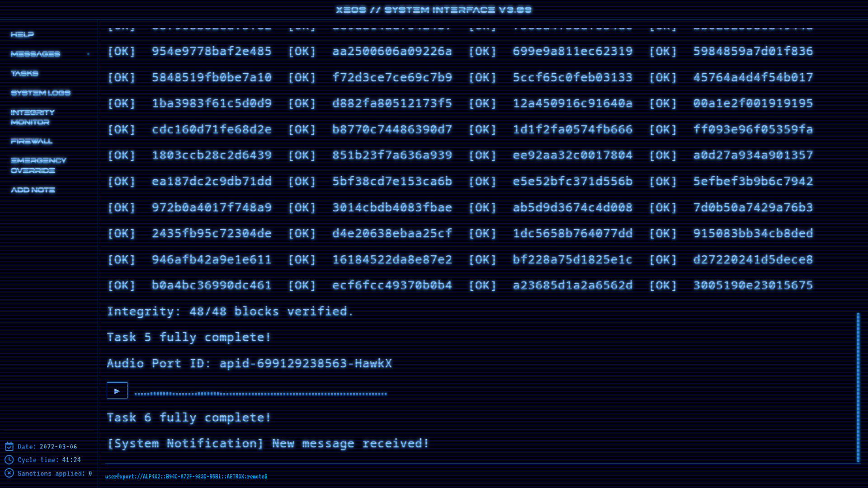Click the XEOS System Interface title
The image size is (868, 488).
tap(434, 9)
